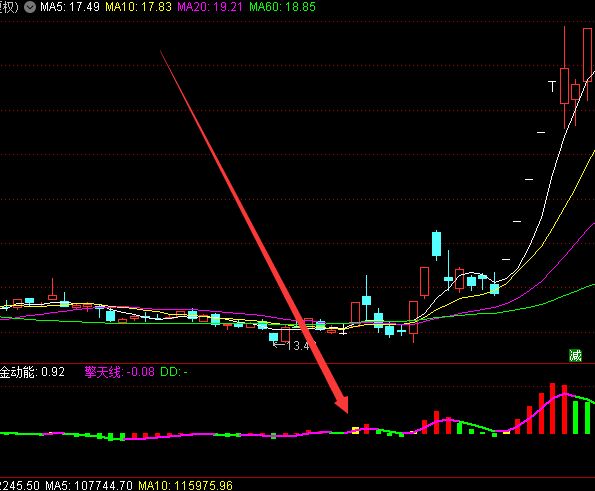Viewport: 595px width, 491px height.
Task: Click the white T mark near the top candles
Action: 552,87
